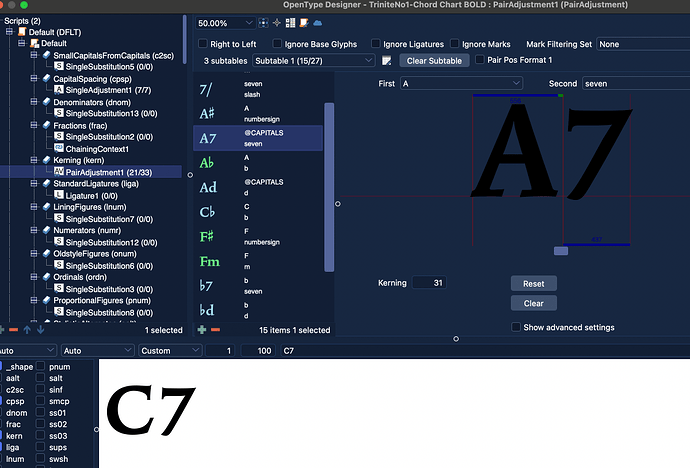
Task: Click the Kerning value field showing 31
Action: pyautogui.click(x=431, y=283)
